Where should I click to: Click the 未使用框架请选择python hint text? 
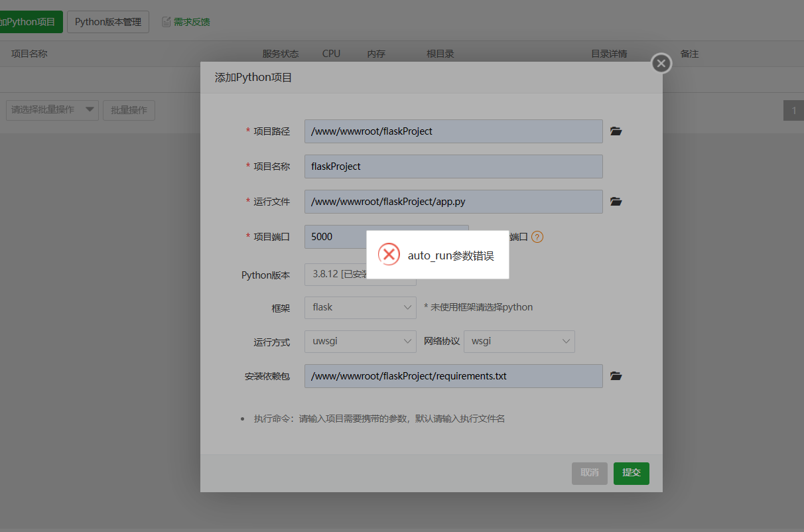pos(478,307)
